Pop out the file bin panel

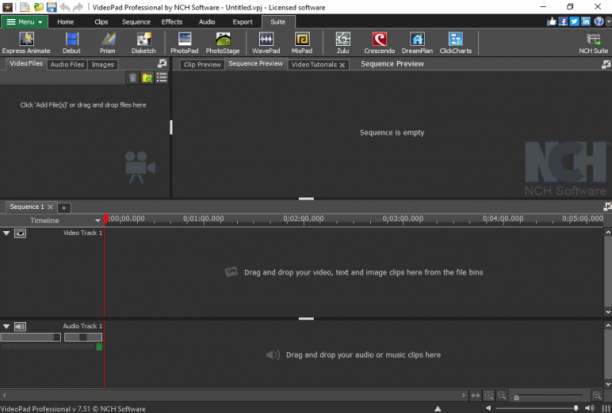pyautogui.click(x=162, y=63)
